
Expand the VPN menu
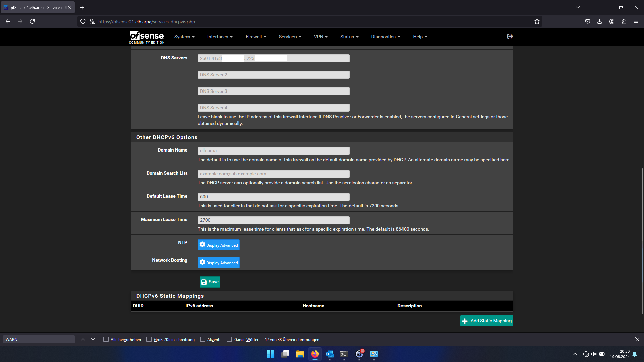[321, 37]
